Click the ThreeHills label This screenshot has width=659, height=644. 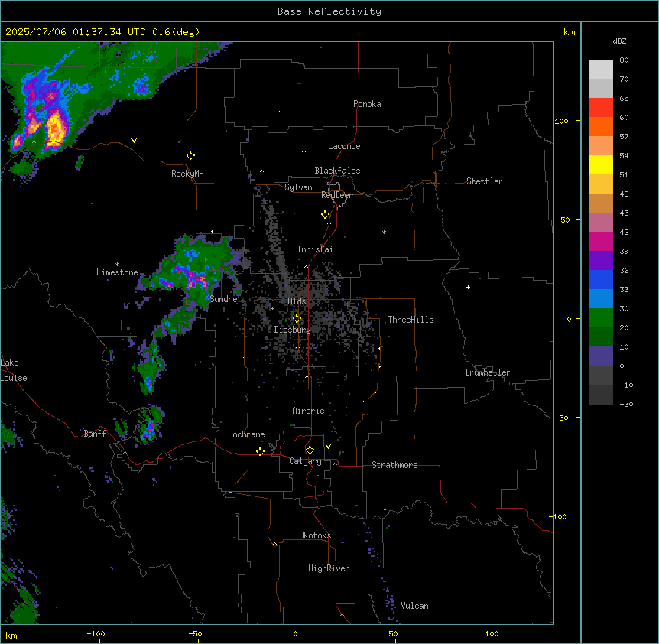coord(411,320)
